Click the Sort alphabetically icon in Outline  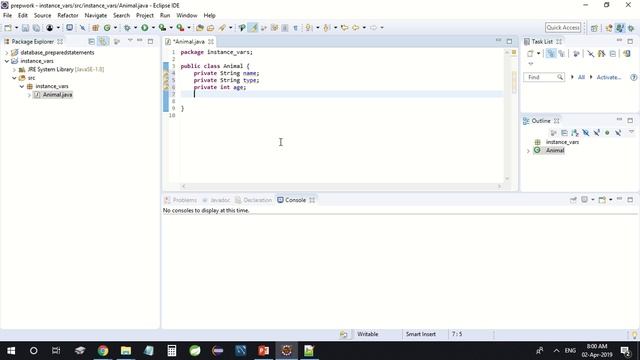[x=575, y=133]
